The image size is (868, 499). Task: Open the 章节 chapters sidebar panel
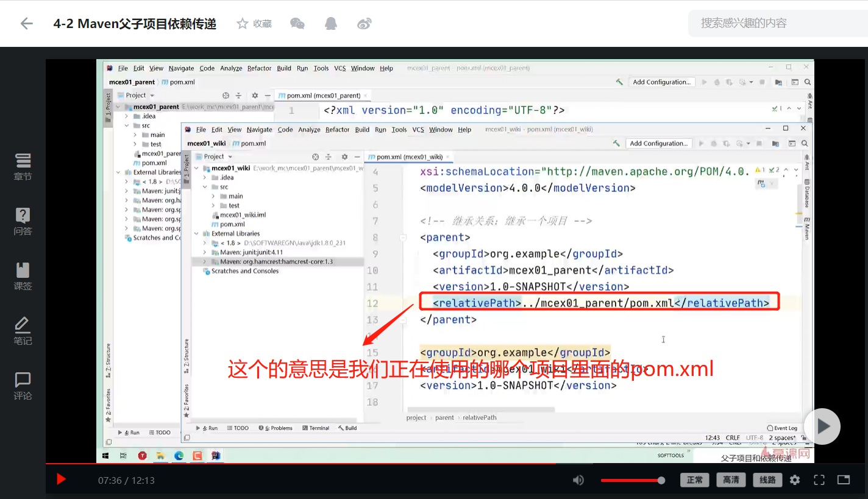[23, 167]
